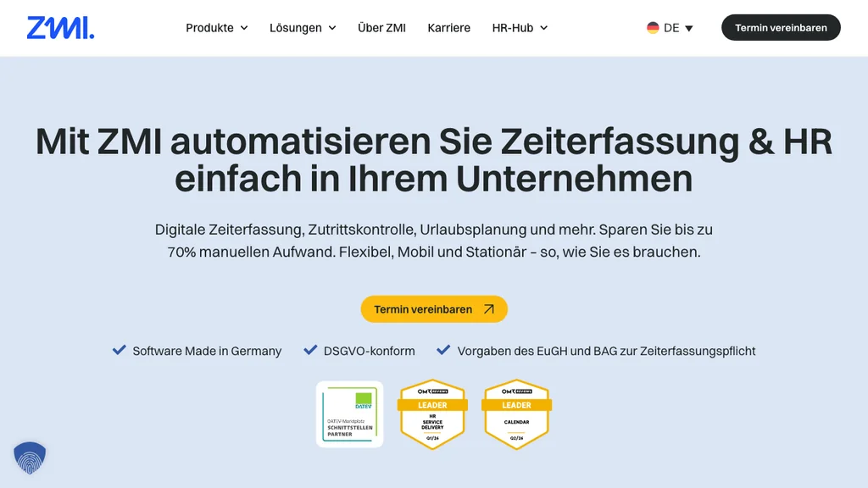Open the Produkte dropdown menu
This screenshot has height=488, width=868.
pyautogui.click(x=216, y=28)
